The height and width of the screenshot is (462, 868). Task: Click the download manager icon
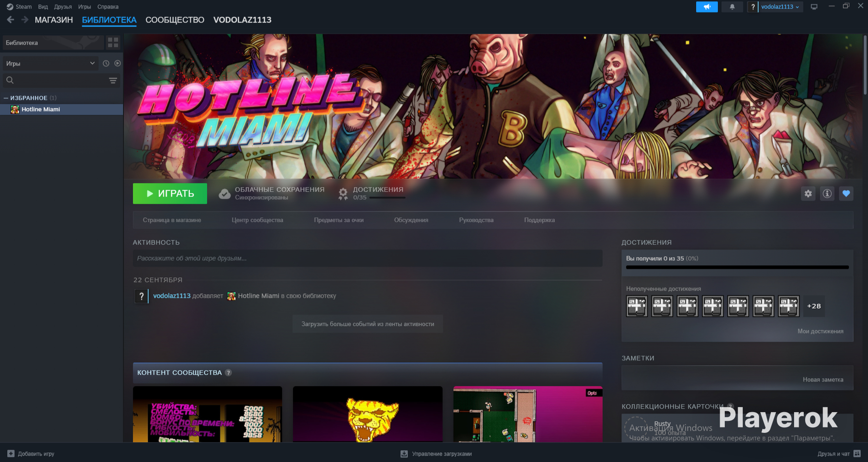pyautogui.click(x=404, y=454)
